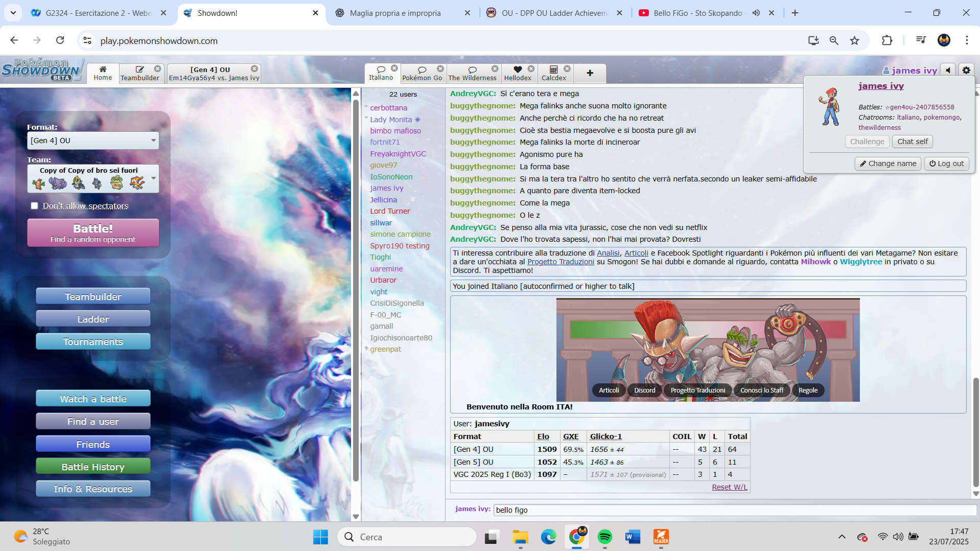Close the Gen 4 OU battle tab
This screenshot has height=551, width=980.
[x=254, y=69]
